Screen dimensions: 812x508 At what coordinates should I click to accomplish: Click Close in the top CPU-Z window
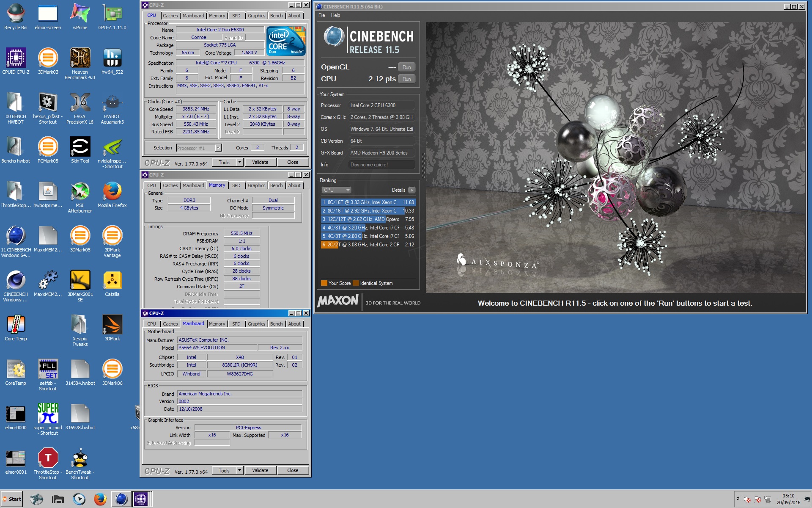[293, 162]
